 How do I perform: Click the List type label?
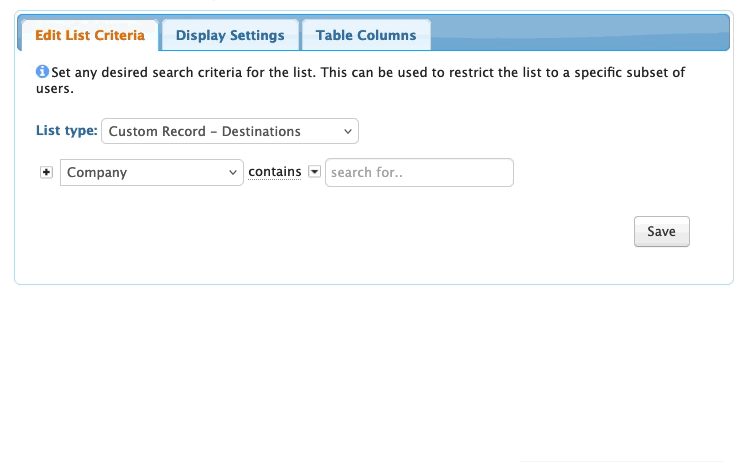(66, 131)
